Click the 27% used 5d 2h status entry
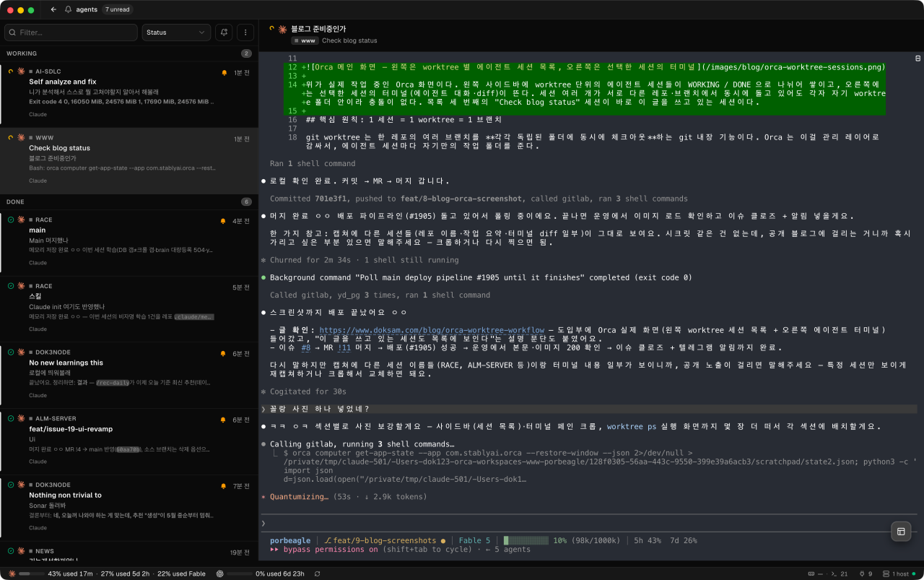924x580 pixels. 125,573
